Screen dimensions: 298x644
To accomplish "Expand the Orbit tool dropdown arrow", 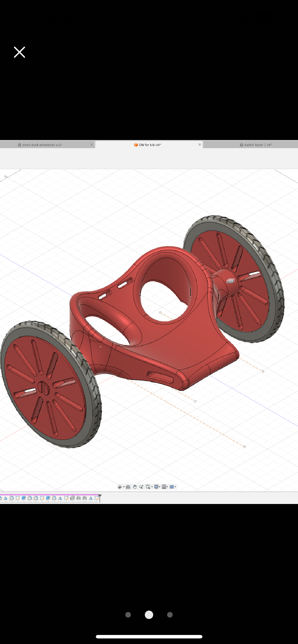I will coord(124,487).
